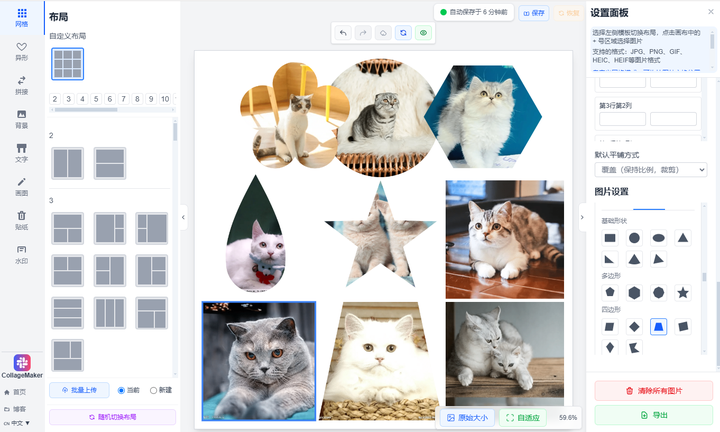Pick the pentagon shape option
The height and width of the screenshot is (432, 720).
609,293
